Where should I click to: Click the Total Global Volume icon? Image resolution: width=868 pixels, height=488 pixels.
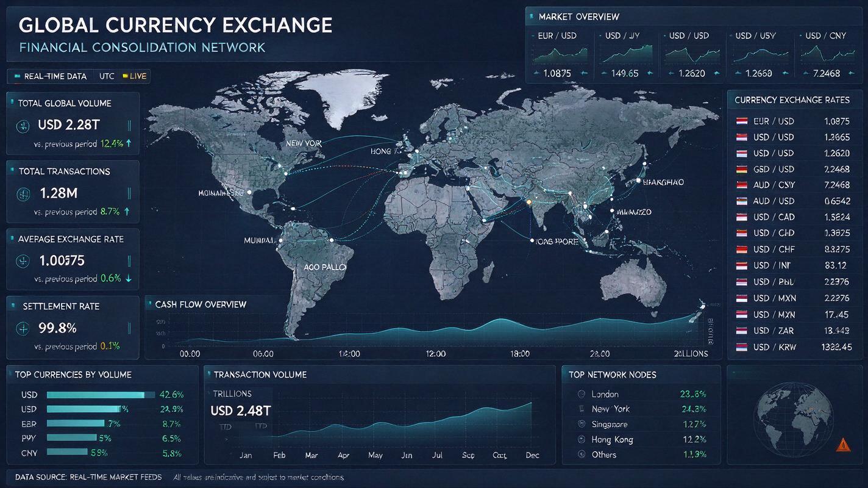tap(23, 126)
